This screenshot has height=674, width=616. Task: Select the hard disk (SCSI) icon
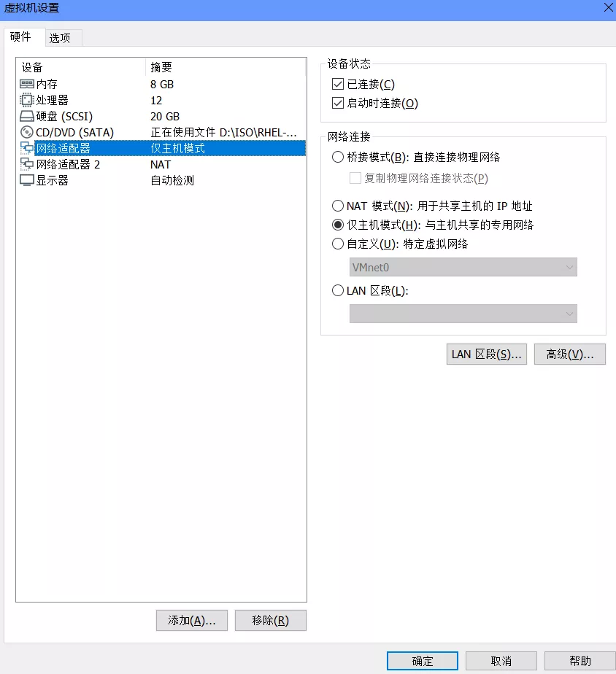27,116
